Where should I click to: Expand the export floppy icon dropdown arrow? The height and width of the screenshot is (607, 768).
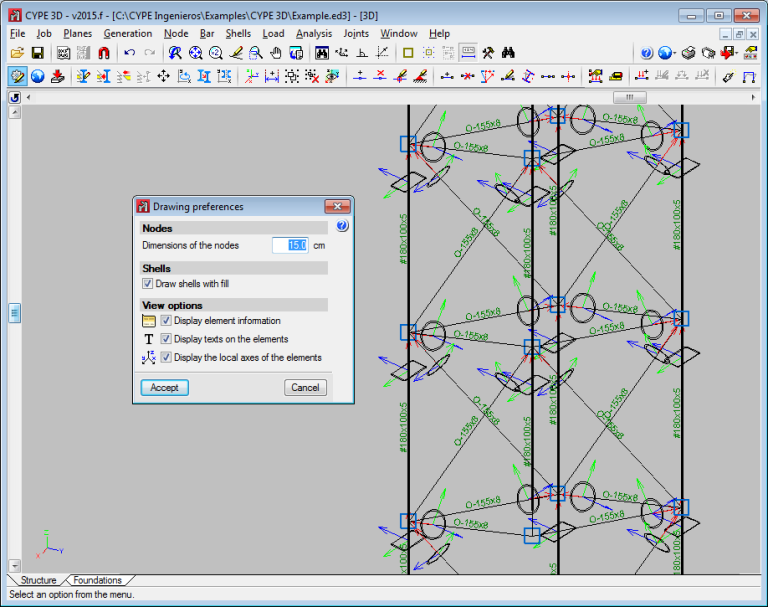pos(737,53)
